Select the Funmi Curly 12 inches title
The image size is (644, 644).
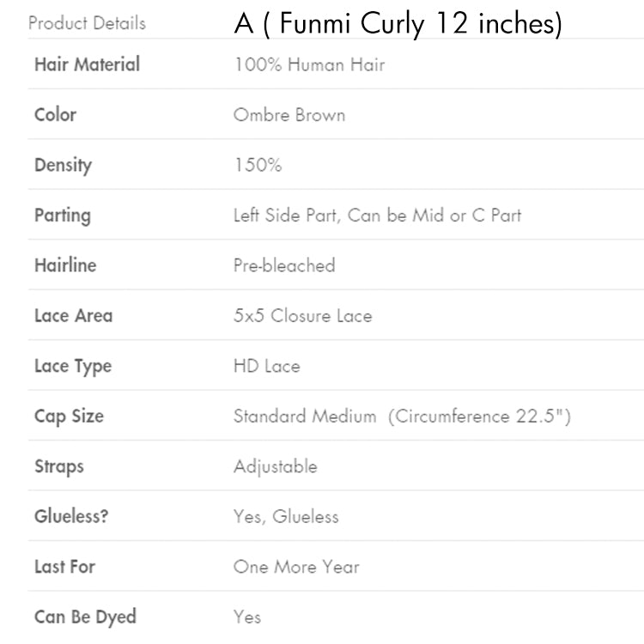tap(398, 24)
